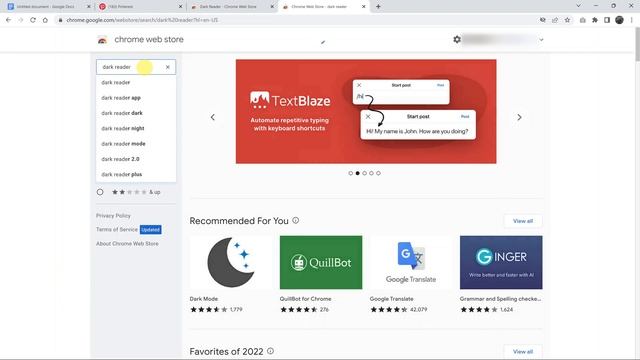Open the Extensions puzzle menu

tap(595, 20)
